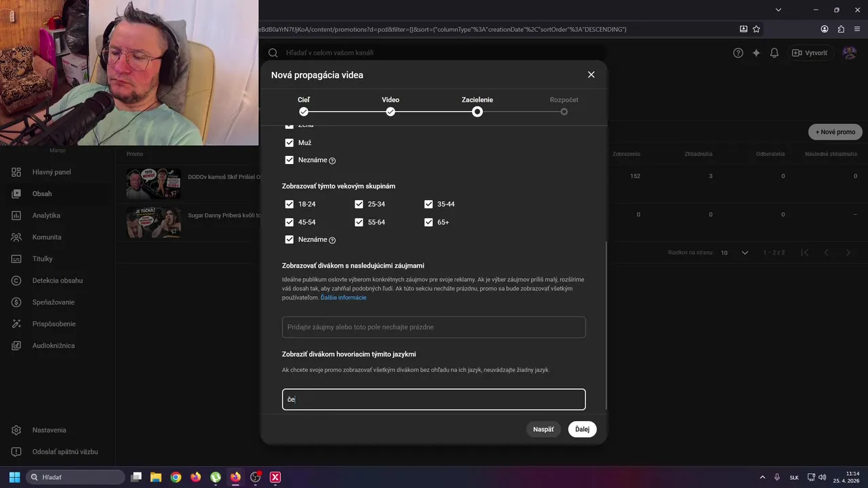
Task: Follow the Ďalšie informácie link
Action: point(343,298)
